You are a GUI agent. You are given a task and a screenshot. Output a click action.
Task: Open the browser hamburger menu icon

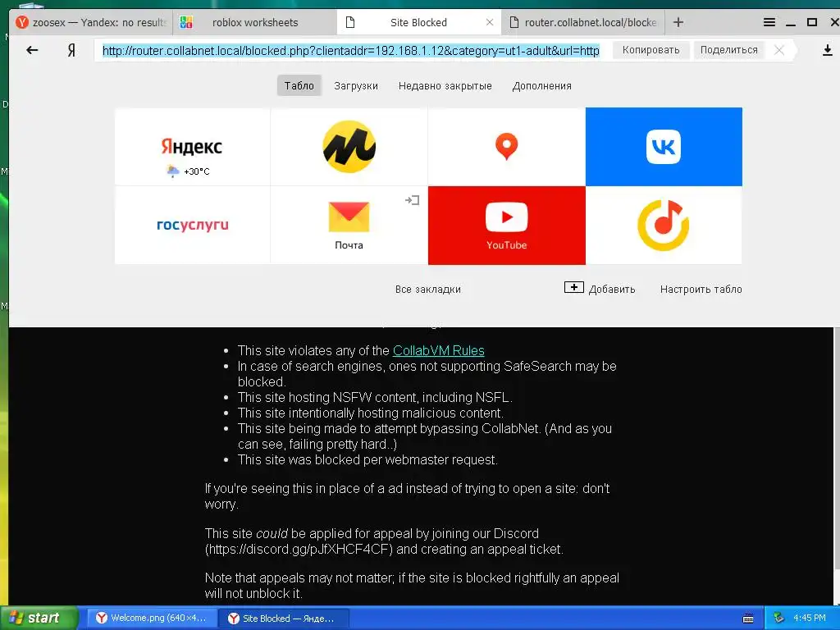(769, 22)
